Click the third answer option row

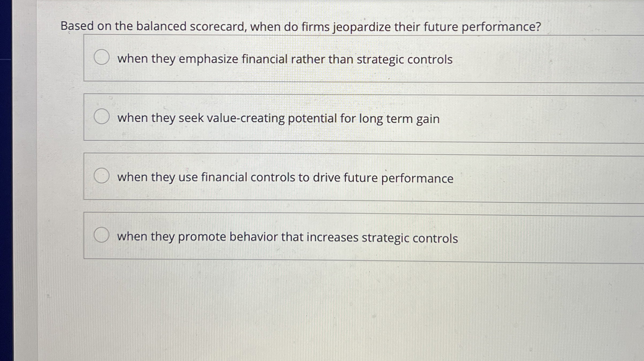pyautogui.click(x=321, y=176)
